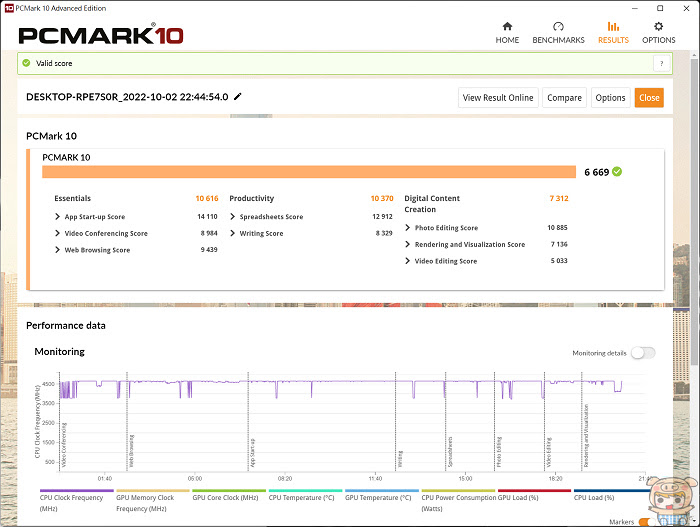
Task: Click the PCMark 10 title bar app icon
Action: (x=8, y=8)
